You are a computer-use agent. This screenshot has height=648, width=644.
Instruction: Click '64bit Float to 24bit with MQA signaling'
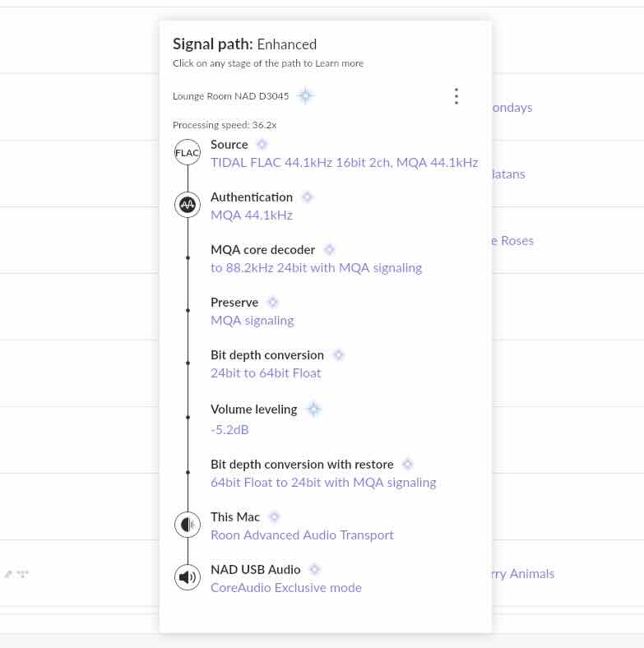pyautogui.click(x=323, y=483)
